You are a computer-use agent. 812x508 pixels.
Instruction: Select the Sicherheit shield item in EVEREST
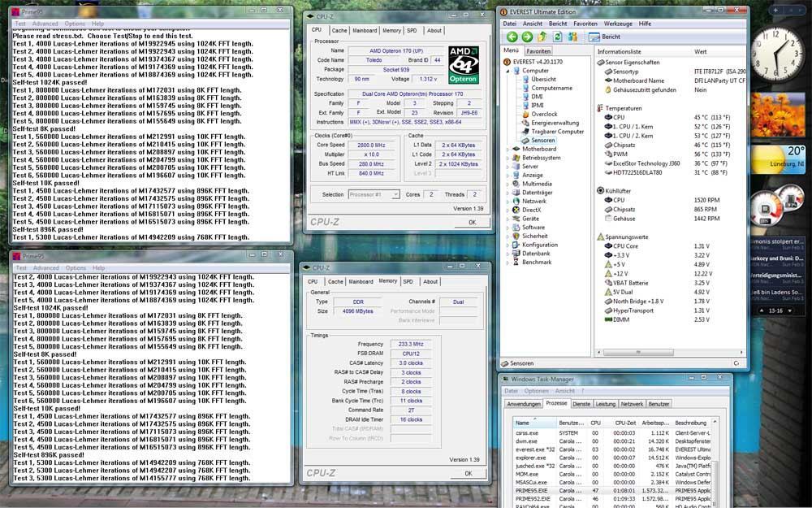tap(529, 236)
